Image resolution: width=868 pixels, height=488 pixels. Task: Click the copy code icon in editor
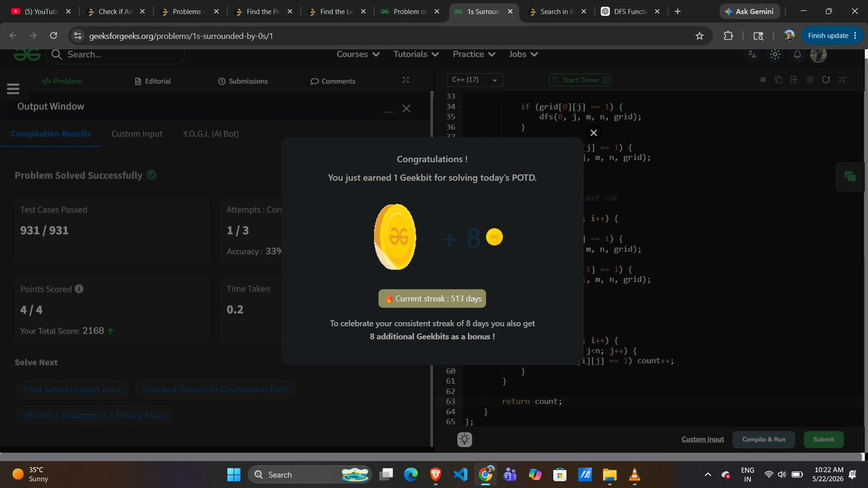778,80
